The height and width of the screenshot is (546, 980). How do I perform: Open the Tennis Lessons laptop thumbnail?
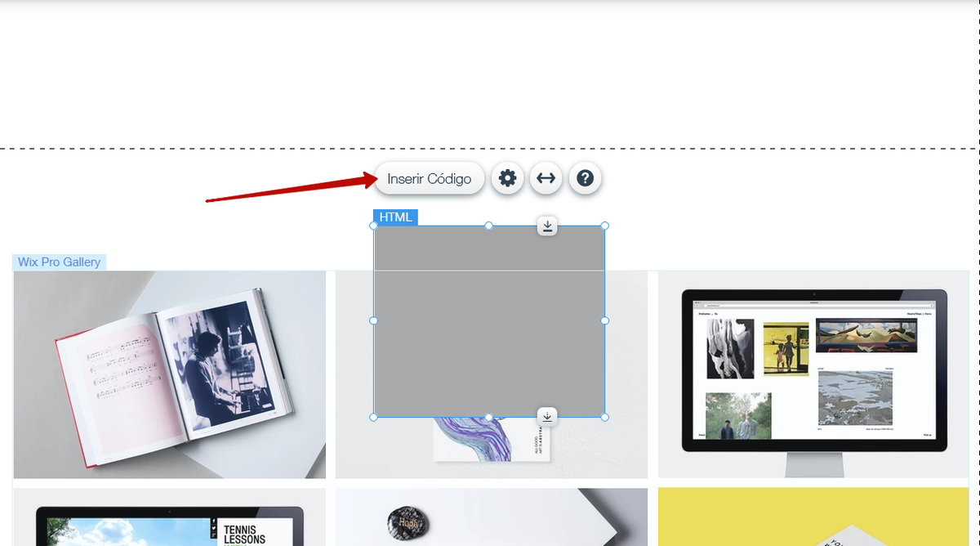click(170, 517)
